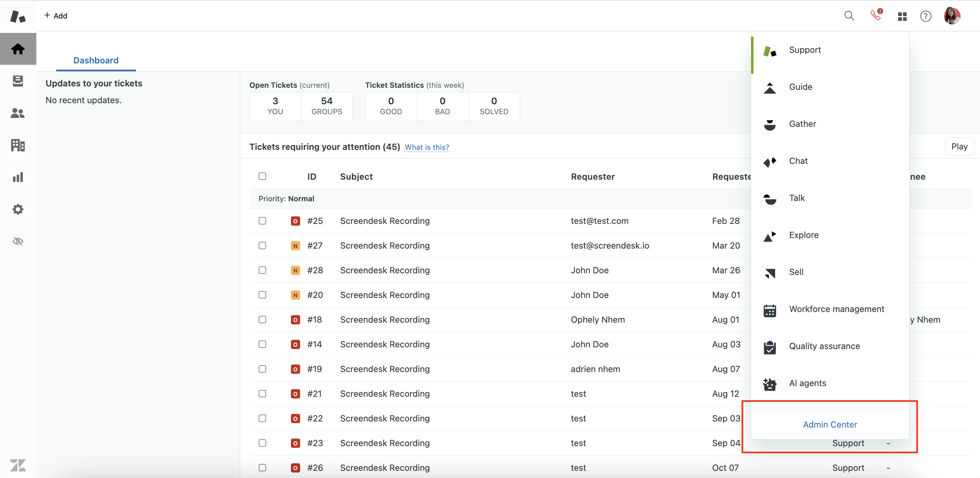Viewport: 980px width, 478px height.
Task: Toggle the crossed-out eye icon in the sidebar
Action: pyautogui.click(x=18, y=241)
